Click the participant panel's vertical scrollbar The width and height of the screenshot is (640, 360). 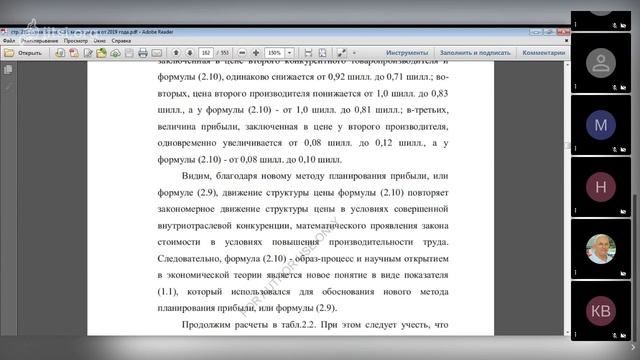(x=634, y=268)
